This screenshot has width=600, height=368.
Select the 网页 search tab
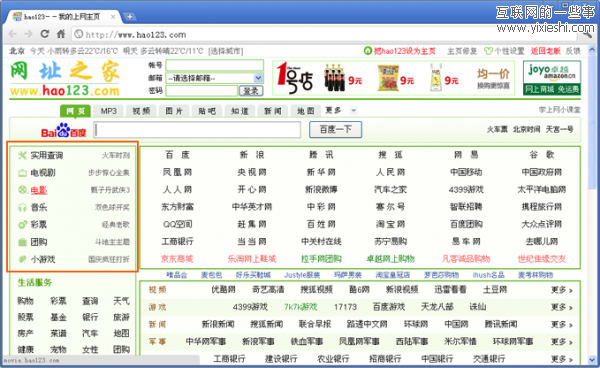[75, 111]
